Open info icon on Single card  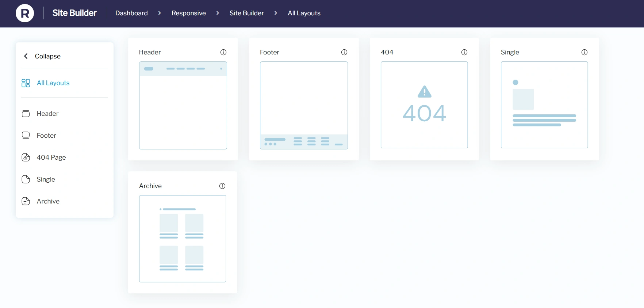click(584, 52)
